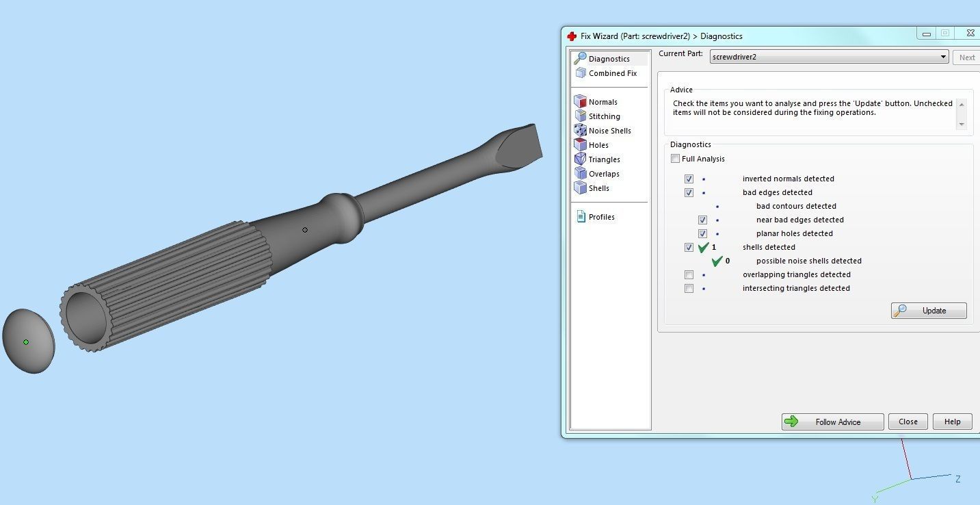Click the Close button
The height and width of the screenshot is (505, 980).
908,422
